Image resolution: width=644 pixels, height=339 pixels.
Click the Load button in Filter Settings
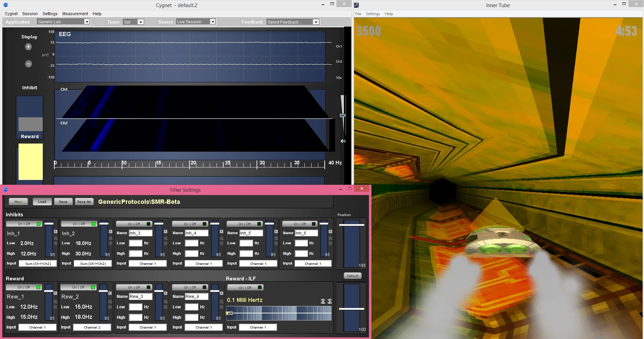coord(42,202)
